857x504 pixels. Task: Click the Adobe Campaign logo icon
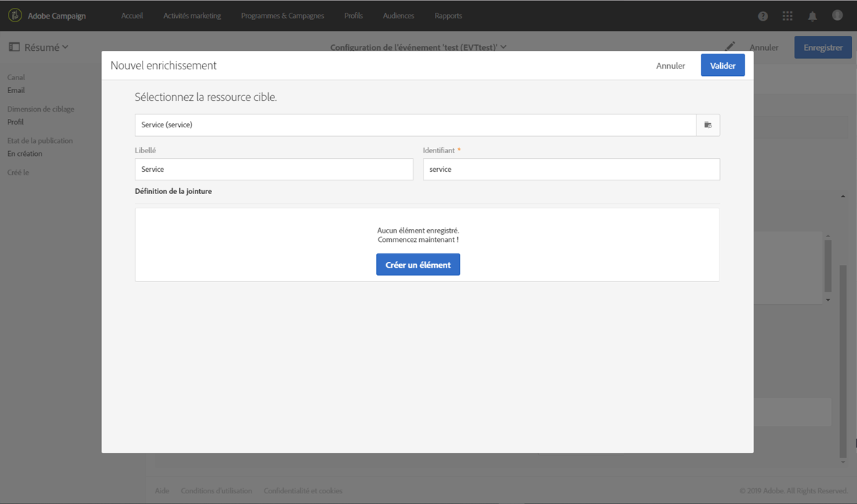click(15, 15)
